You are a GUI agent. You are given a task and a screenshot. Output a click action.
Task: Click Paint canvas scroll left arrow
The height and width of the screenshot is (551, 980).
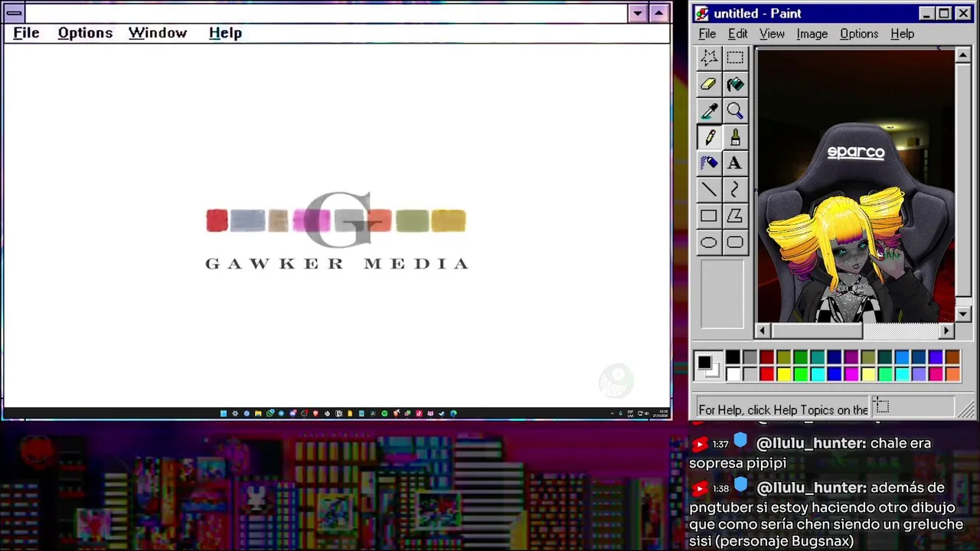pyautogui.click(x=762, y=331)
